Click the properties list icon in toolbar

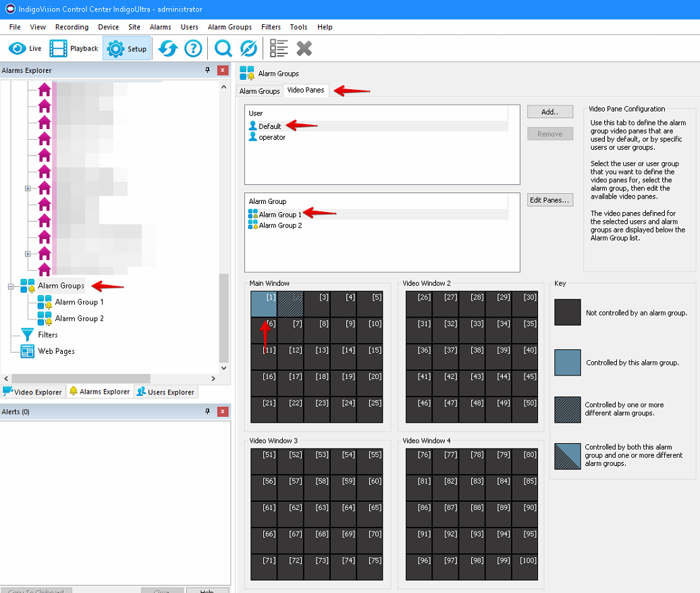[279, 48]
